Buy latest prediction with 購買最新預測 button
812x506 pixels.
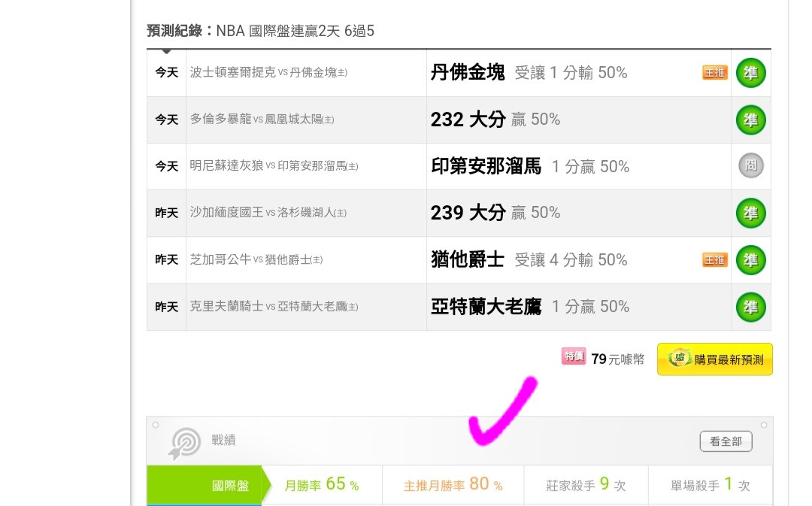(x=715, y=359)
